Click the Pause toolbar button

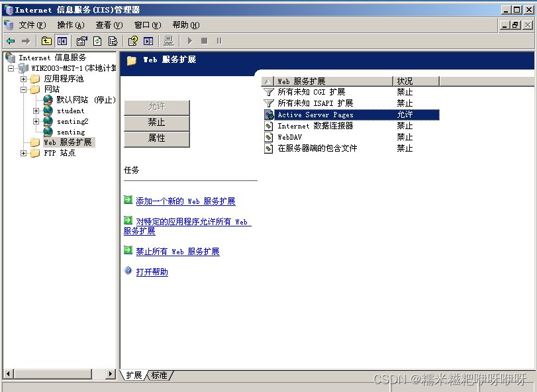click(219, 41)
